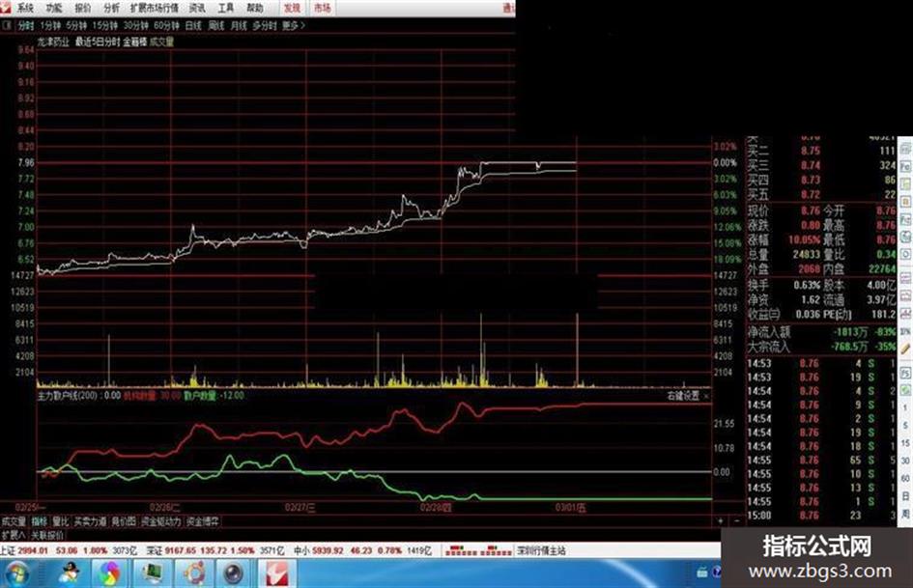This screenshot has height=588, width=913.
Task: Click the 1 minute sidebar shortcut
Action: (x=905, y=408)
